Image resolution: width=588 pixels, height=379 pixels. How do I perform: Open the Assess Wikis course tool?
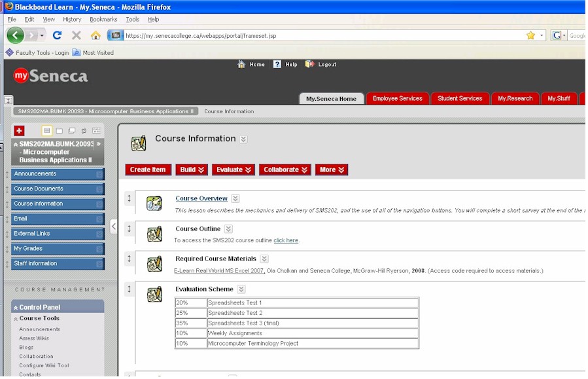[34, 338]
